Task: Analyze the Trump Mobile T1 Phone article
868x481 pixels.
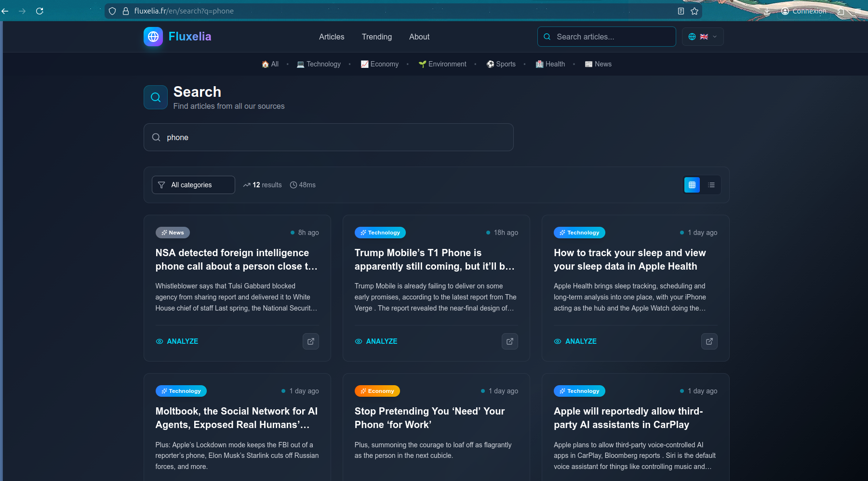Action: 376,341
